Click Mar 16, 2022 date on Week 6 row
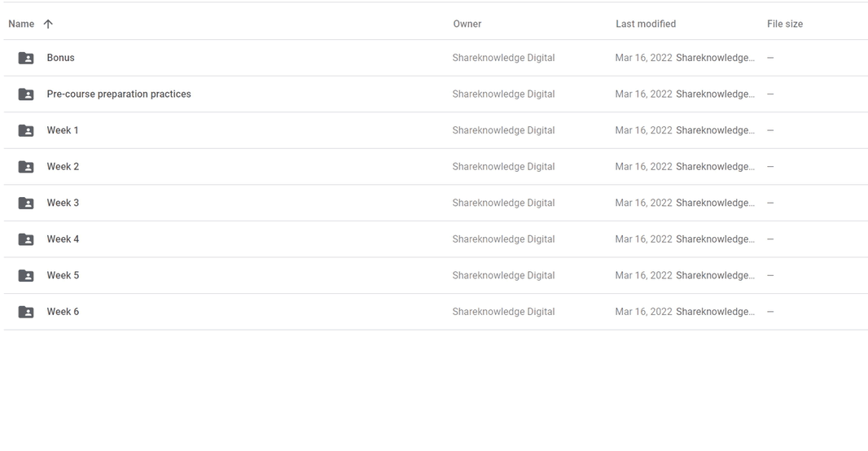868x451 pixels. (643, 312)
